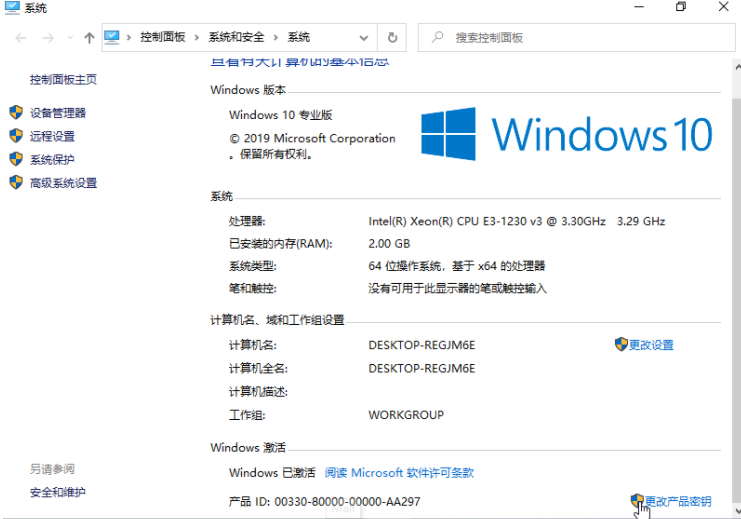Select 系统和安全 in the breadcrumb path
This screenshot has width=741, height=519.
click(236, 38)
